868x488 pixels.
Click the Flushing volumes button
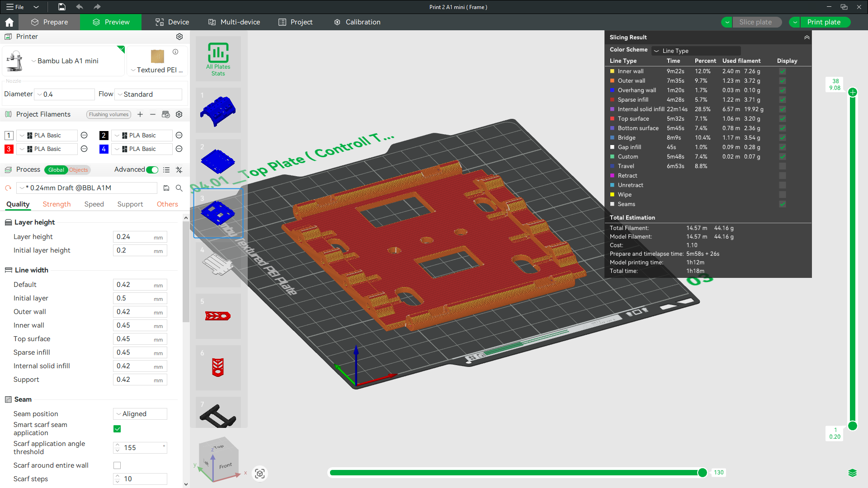[108, 114]
